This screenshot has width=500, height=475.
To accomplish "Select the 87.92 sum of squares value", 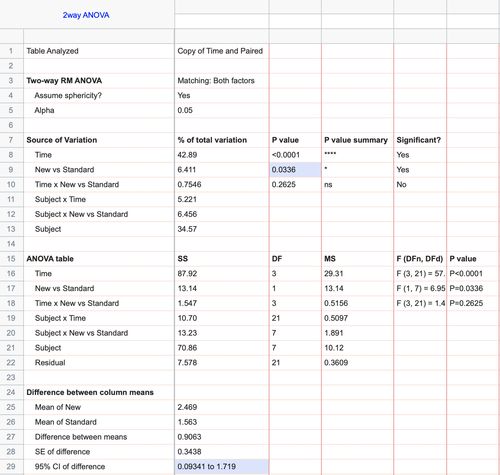I will [221, 273].
